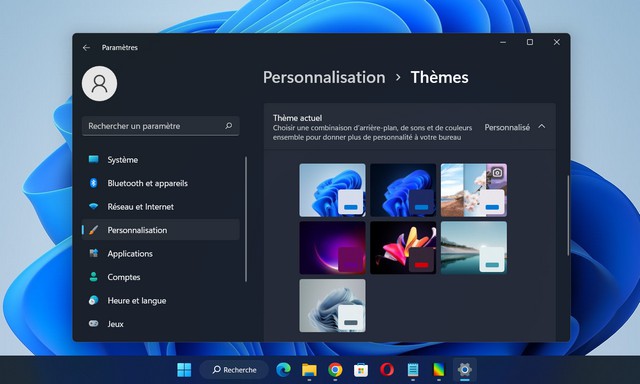
Task: Click the Thèmes page scrollbar
Action: pos(568,216)
